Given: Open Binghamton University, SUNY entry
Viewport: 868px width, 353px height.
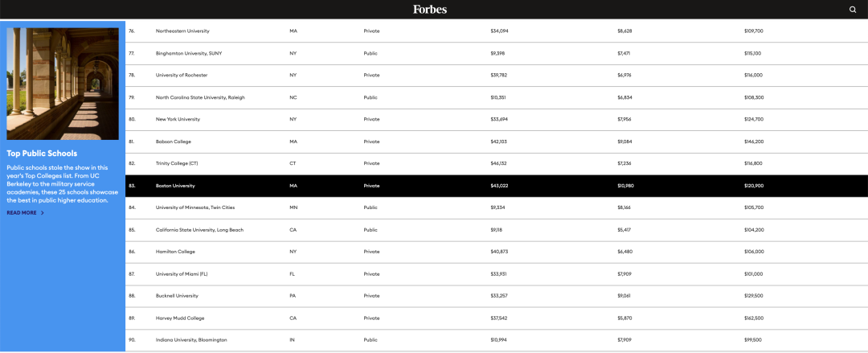Looking at the screenshot, I should pos(188,53).
